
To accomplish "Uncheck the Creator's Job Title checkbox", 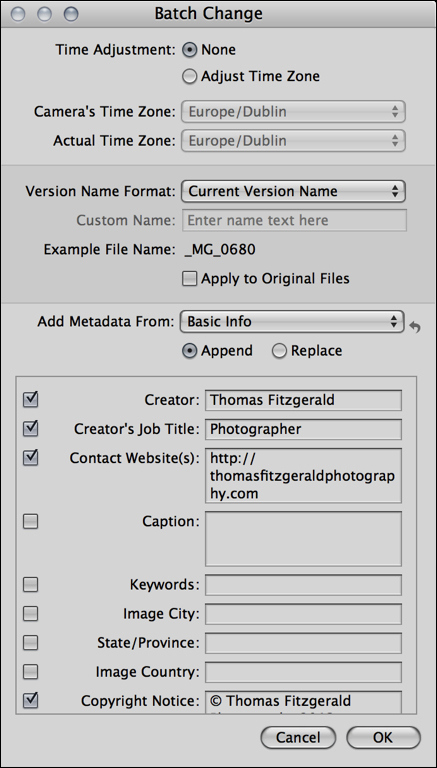I will tap(30, 429).
